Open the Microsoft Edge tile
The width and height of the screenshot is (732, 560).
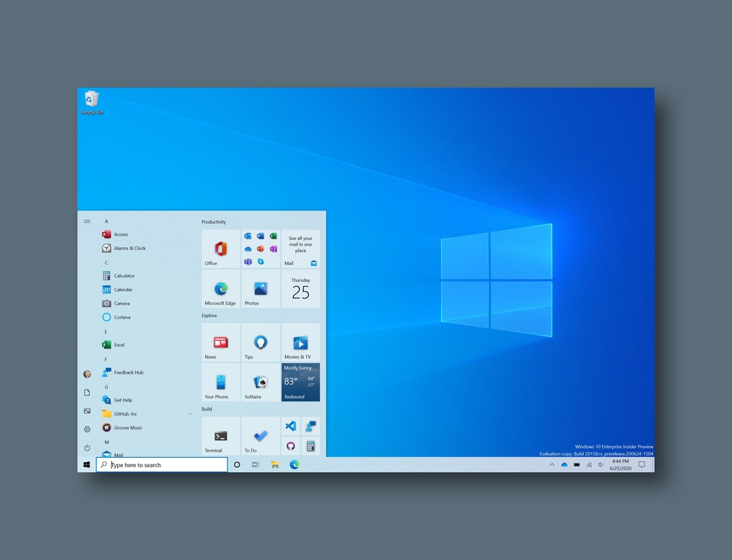(219, 289)
